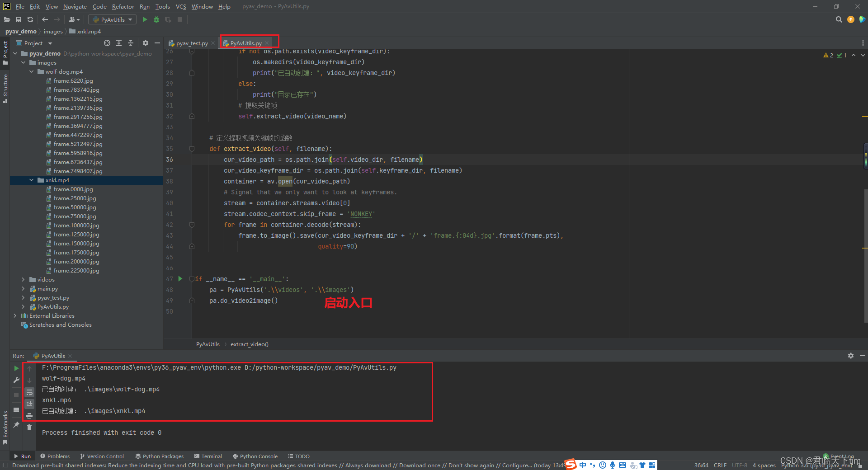Screen dimensions: 868x470
Task: Expand the videos folder
Action: click(23, 280)
